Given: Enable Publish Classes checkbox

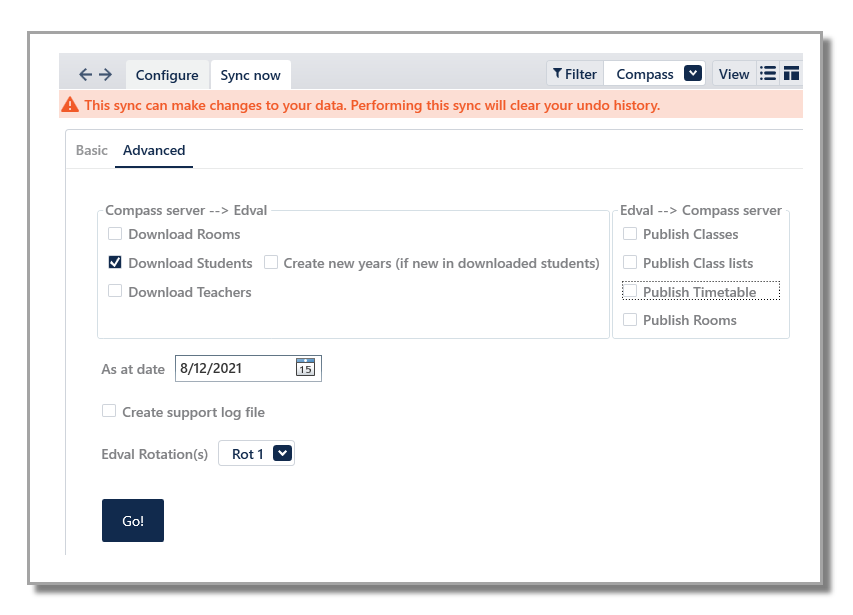Looking at the screenshot, I should tap(630, 234).
